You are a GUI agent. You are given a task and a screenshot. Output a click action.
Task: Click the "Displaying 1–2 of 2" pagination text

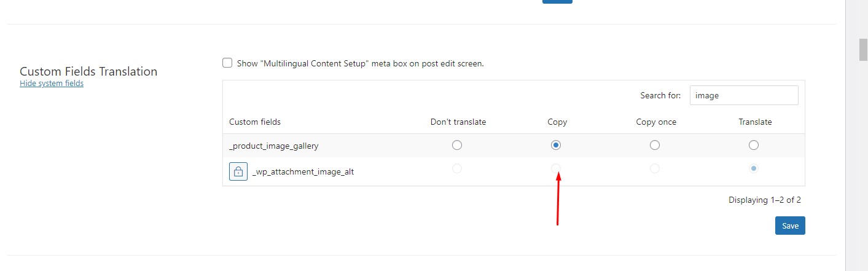click(x=765, y=200)
